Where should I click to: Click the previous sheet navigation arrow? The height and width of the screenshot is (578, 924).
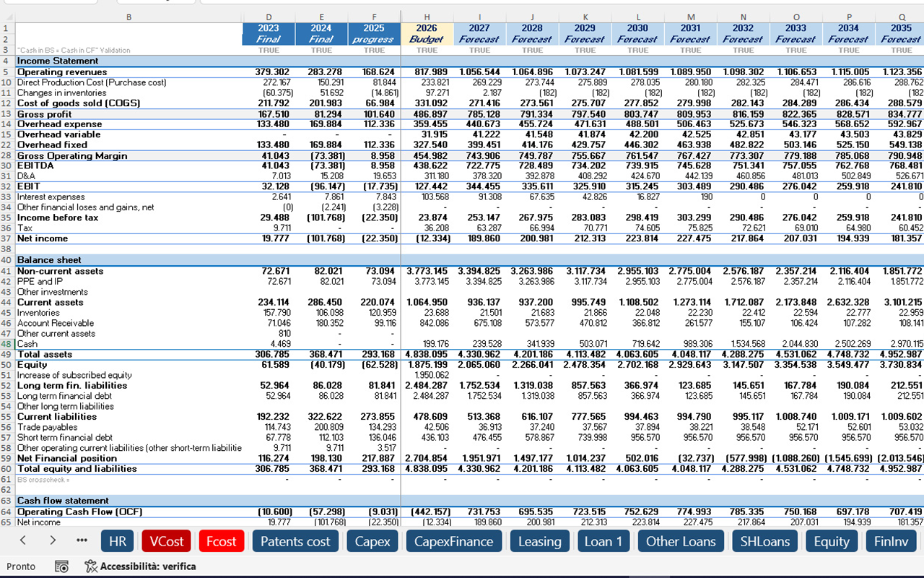(x=21, y=540)
